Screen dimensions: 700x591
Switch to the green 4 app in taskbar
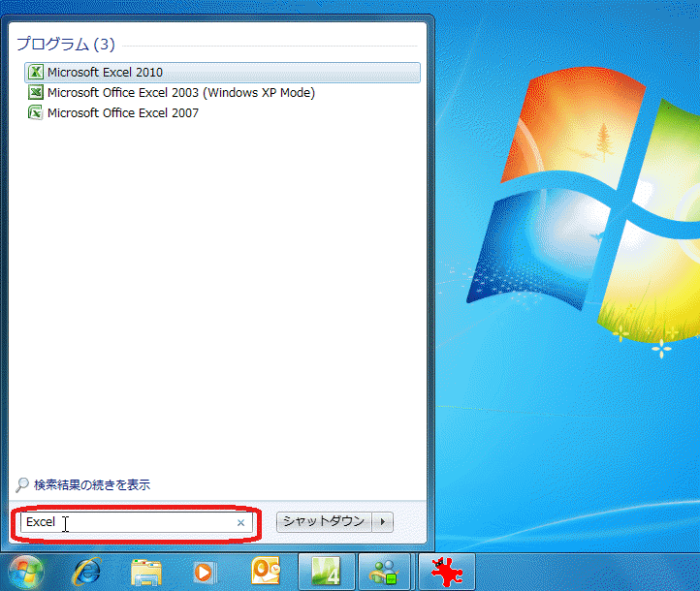click(x=327, y=572)
